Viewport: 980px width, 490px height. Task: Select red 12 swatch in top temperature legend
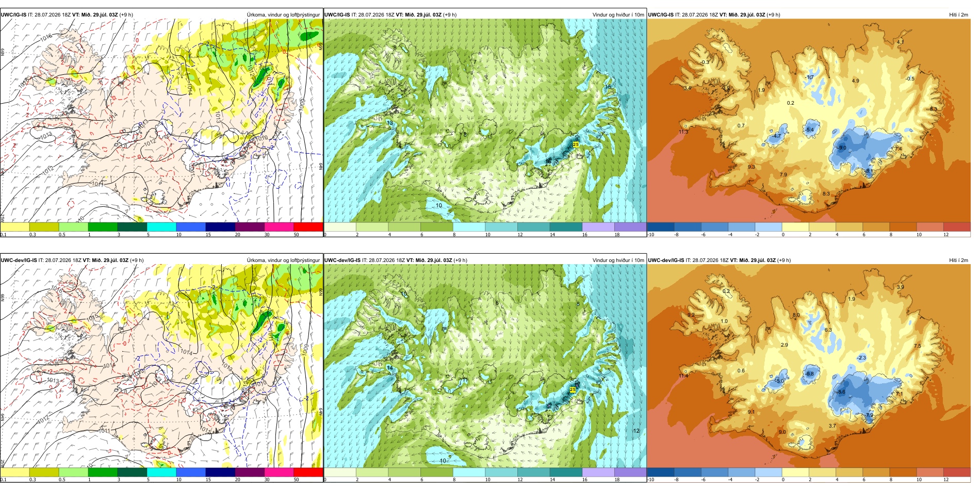tap(957, 226)
